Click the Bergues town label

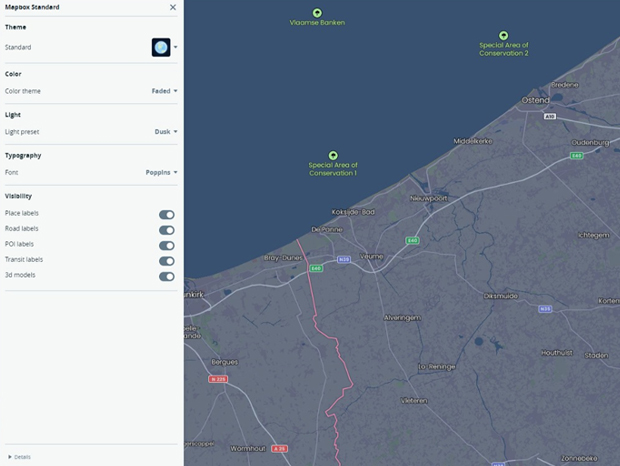click(x=225, y=362)
